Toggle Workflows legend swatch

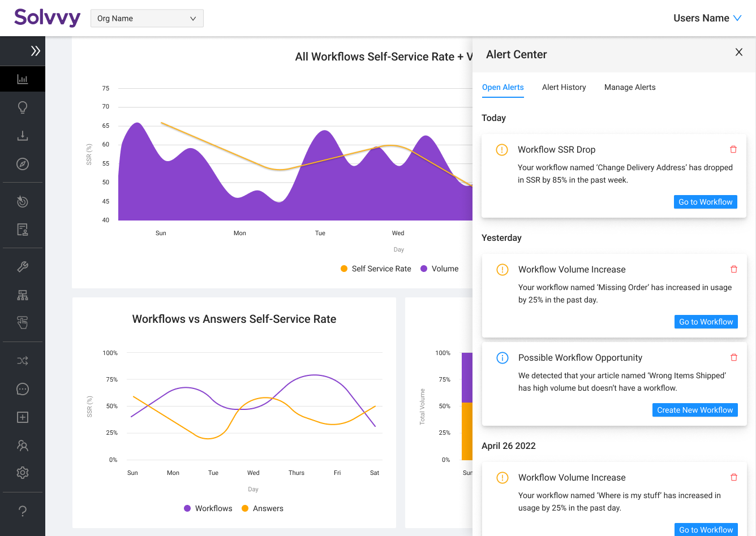pyautogui.click(x=187, y=508)
